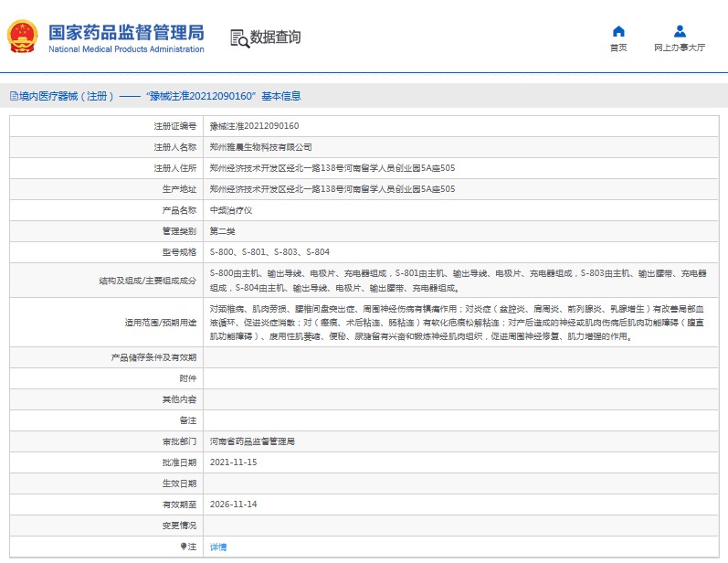Click the 结构及组成/主要组成成分 label
The image size is (728, 563).
coord(148,281)
